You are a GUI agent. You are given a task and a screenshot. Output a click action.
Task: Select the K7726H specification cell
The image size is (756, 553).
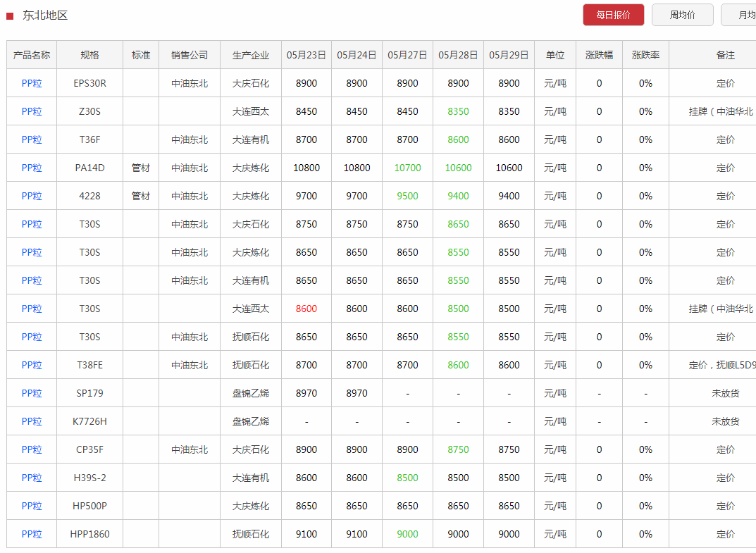89,421
